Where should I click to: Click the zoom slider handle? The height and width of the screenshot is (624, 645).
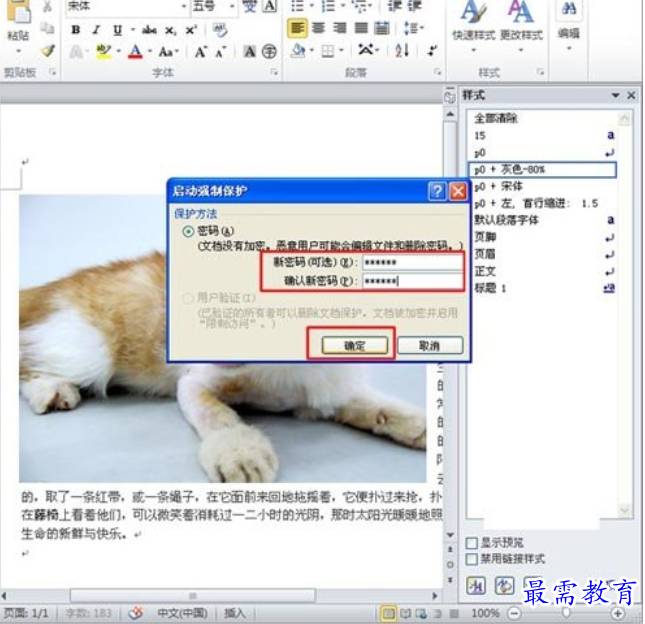(x=566, y=613)
